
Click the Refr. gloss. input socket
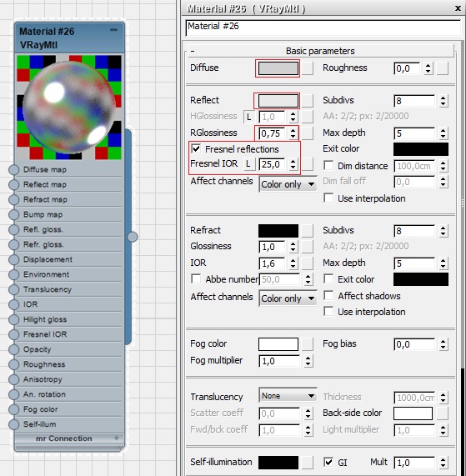click(x=13, y=245)
